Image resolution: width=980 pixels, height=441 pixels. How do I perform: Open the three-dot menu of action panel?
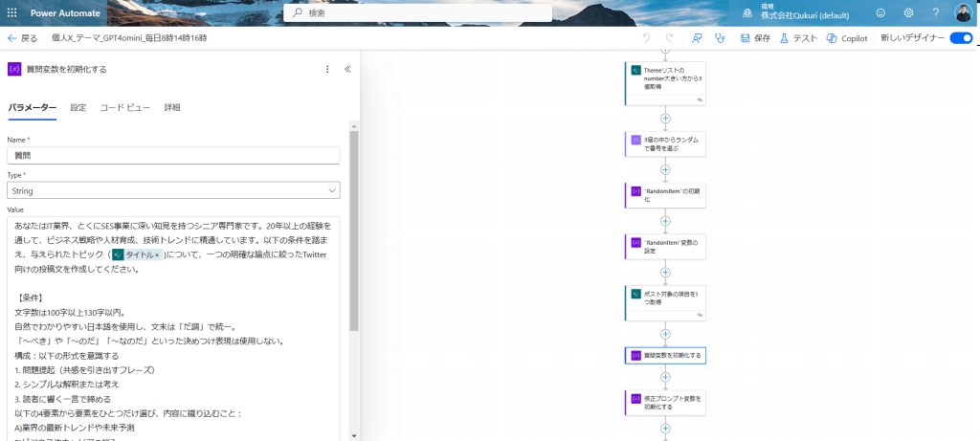(x=327, y=69)
